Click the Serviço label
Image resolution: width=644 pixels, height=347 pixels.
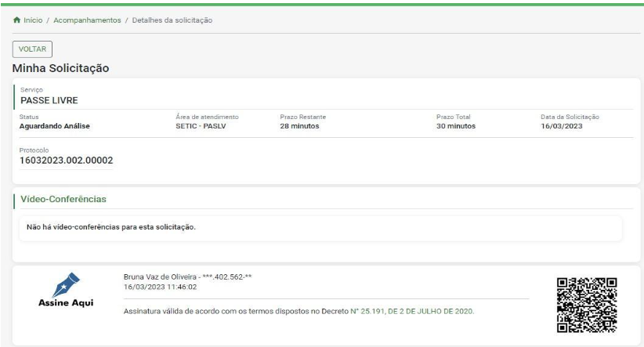[31, 89]
